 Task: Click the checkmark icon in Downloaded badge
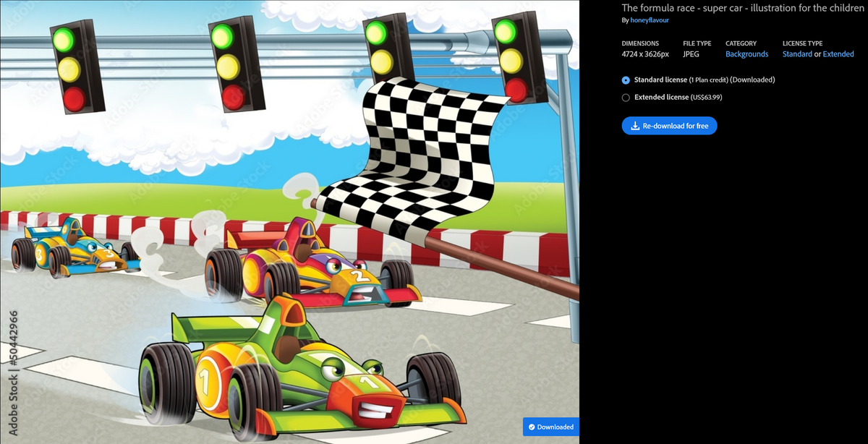532,427
